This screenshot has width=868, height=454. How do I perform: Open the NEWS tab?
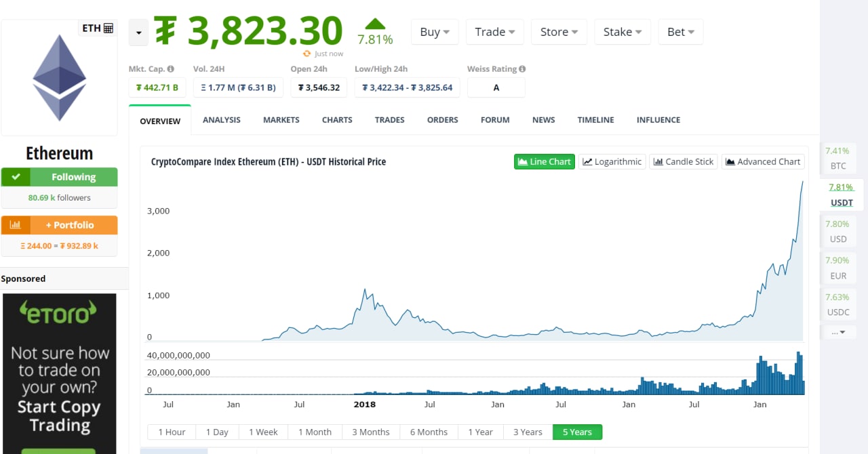point(543,120)
